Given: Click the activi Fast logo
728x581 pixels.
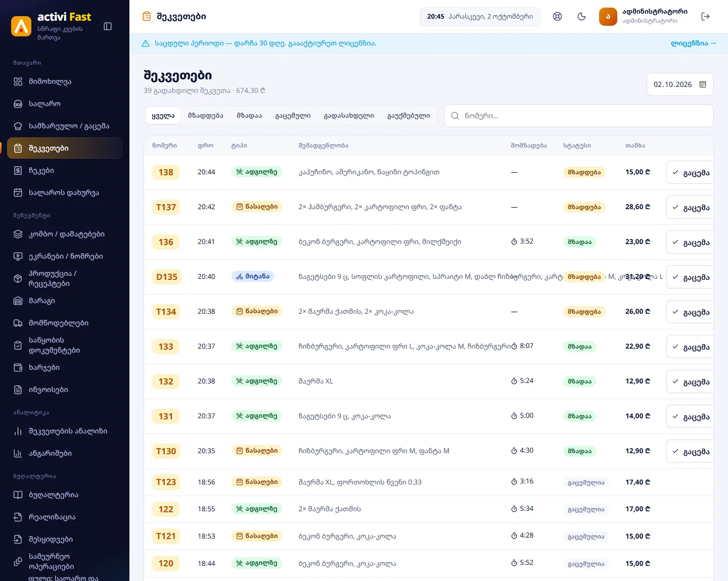Looking at the screenshot, I should coord(21,26).
